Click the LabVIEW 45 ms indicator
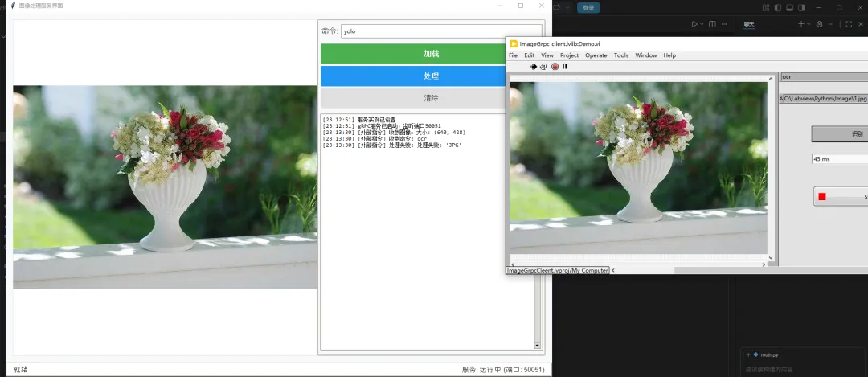868x377 pixels. [x=840, y=159]
